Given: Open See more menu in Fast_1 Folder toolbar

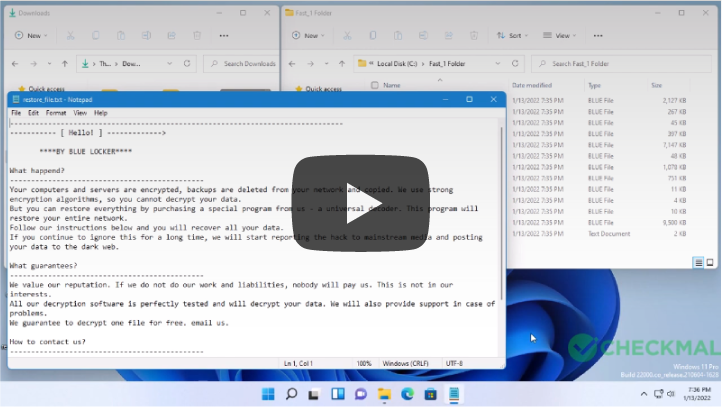Looking at the screenshot, I should tap(598, 35).
